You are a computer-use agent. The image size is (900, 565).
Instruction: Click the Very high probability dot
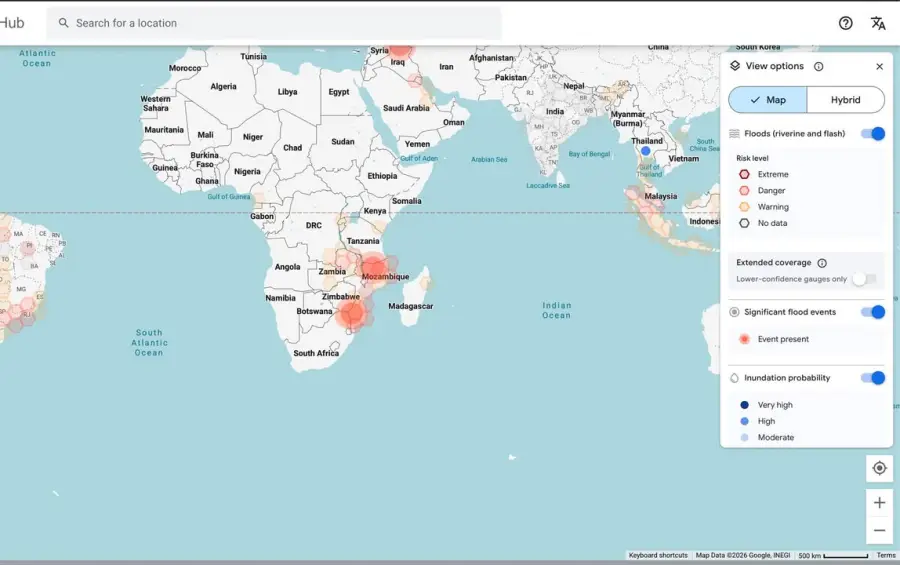click(x=744, y=405)
